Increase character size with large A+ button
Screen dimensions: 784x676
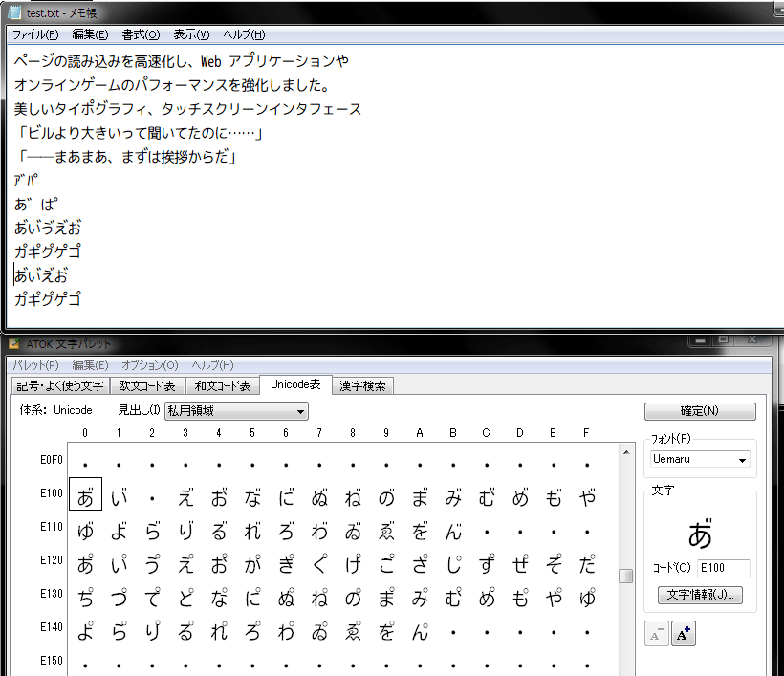(x=683, y=634)
